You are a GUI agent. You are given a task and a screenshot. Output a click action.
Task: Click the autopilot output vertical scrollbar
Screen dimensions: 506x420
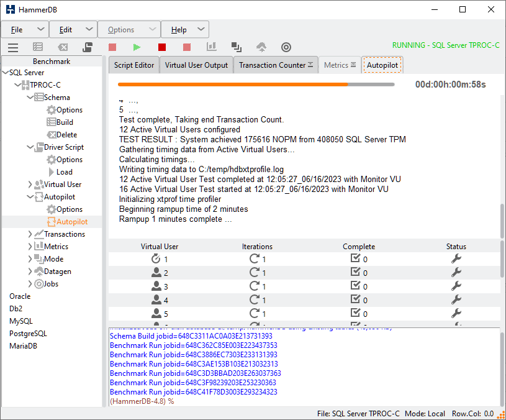click(502, 221)
